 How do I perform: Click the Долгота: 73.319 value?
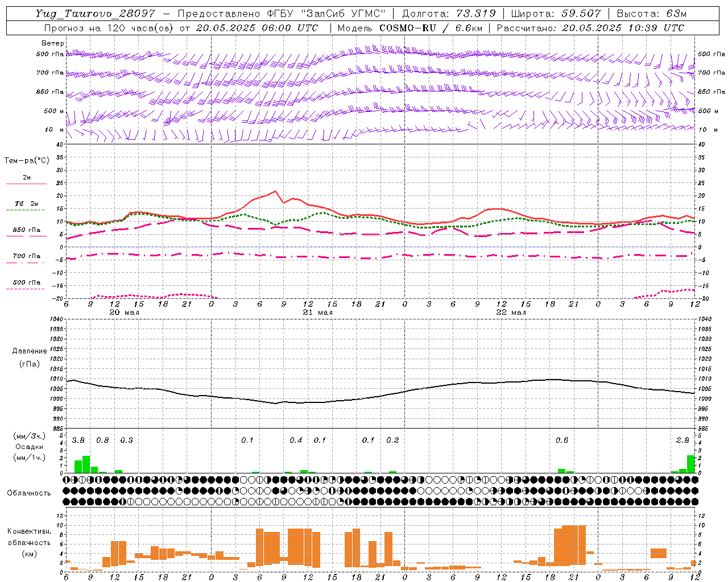pos(449,14)
